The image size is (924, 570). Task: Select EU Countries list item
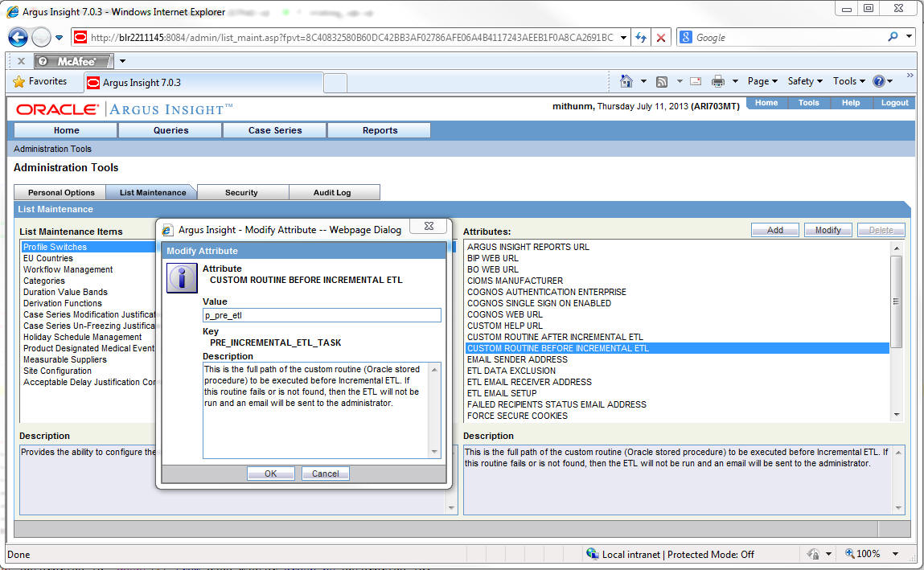47,259
